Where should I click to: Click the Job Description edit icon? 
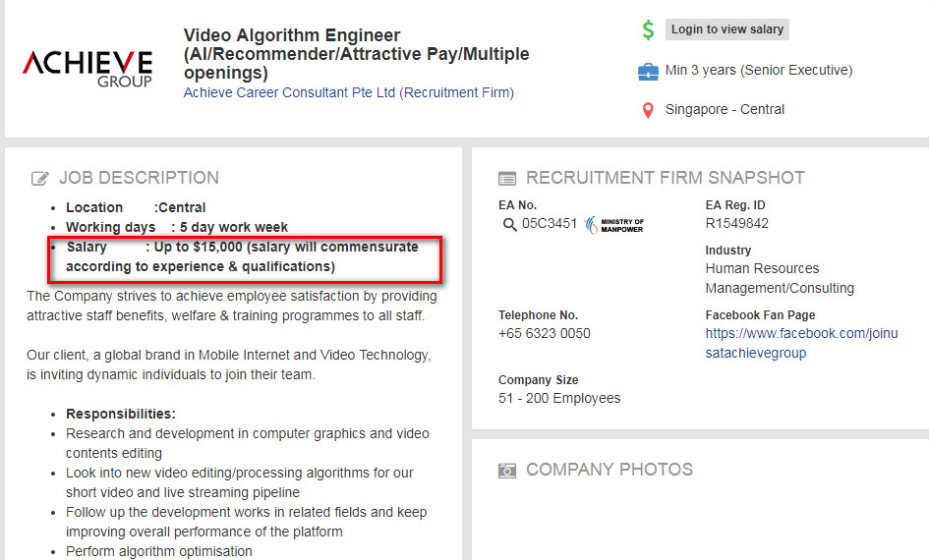click(40, 179)
